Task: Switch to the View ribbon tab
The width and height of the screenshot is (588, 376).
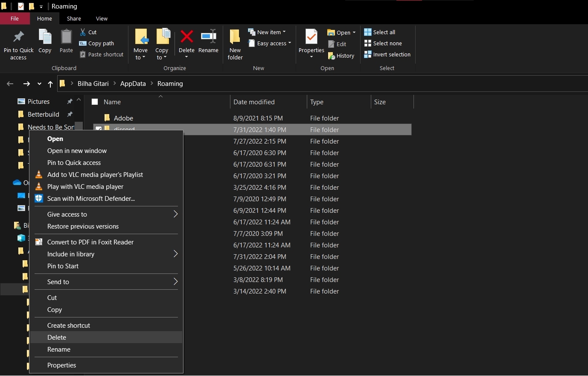Action: (102, 18)
